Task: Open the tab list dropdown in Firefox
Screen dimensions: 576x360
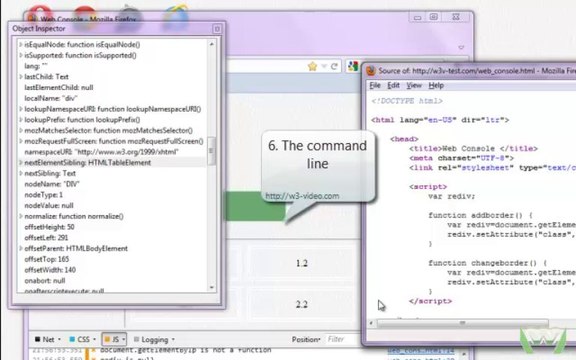Action: pos(461,47)
